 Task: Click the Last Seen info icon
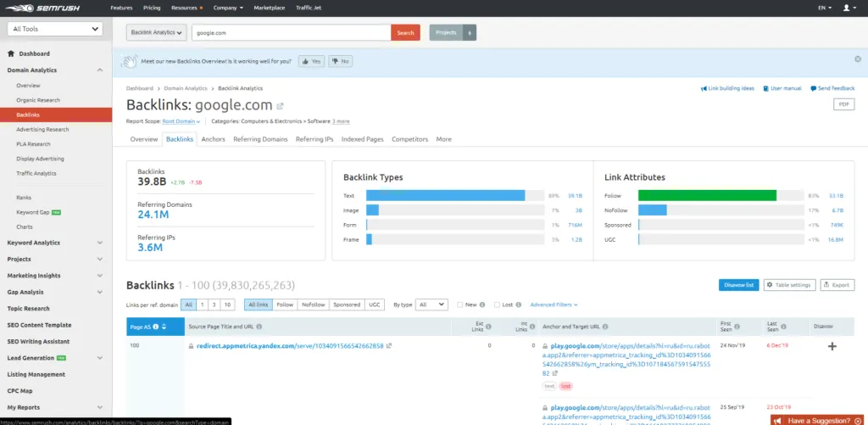(783, 327)
